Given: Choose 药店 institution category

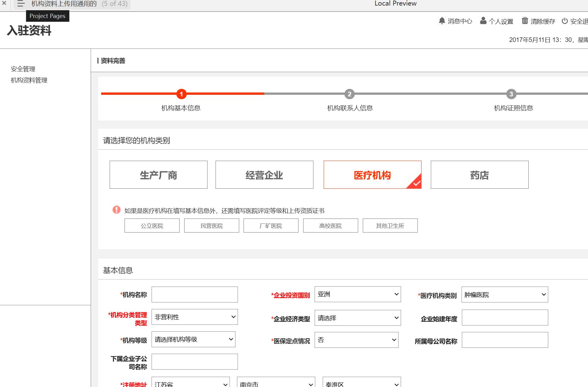Looking at the screenshot, I should click(x=480, y=175).
